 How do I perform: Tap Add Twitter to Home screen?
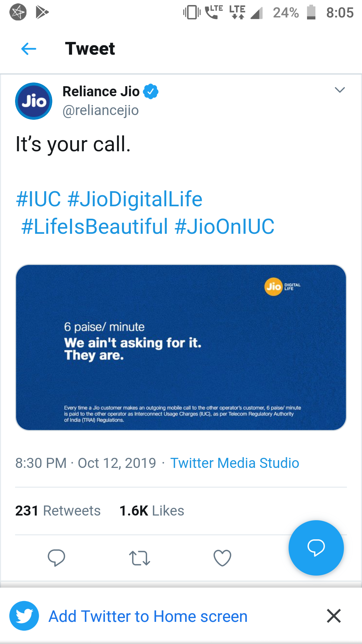(x=148, y=616)
